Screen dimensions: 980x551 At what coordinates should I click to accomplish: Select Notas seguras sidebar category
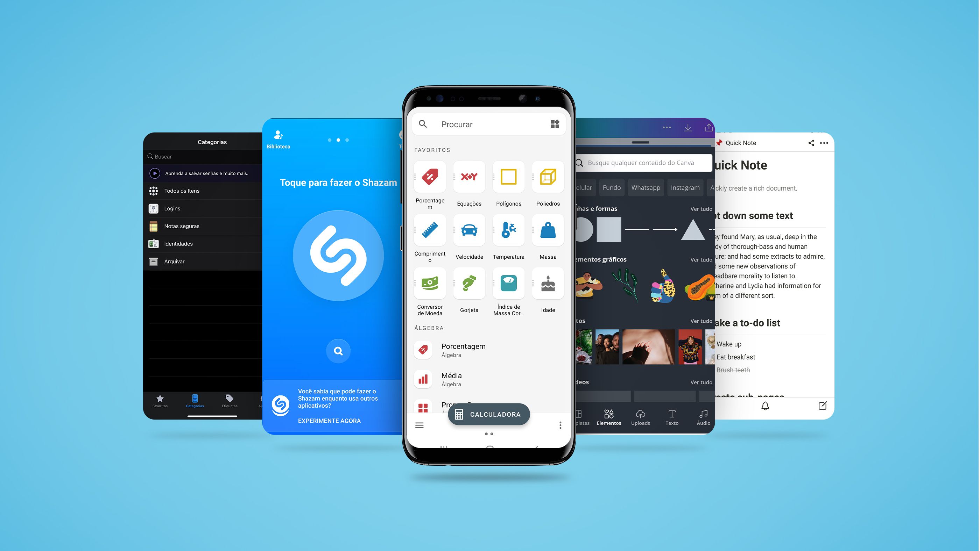(x=182, y=226)
